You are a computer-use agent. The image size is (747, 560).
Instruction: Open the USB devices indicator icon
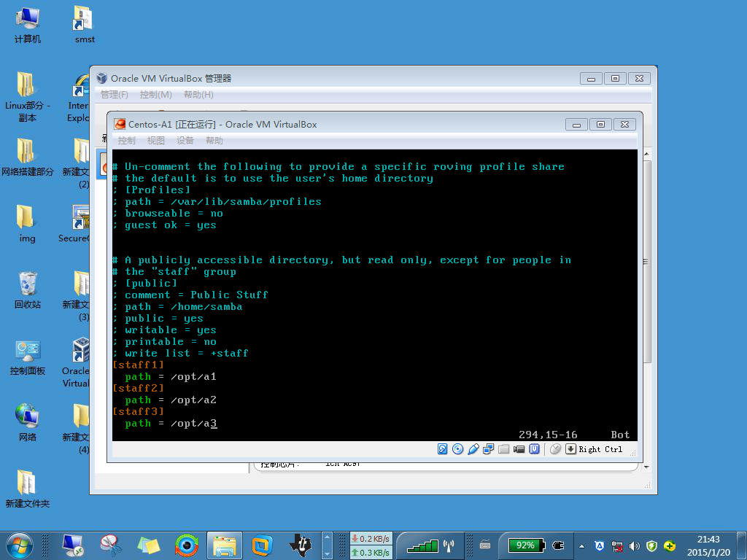(473, 449)
